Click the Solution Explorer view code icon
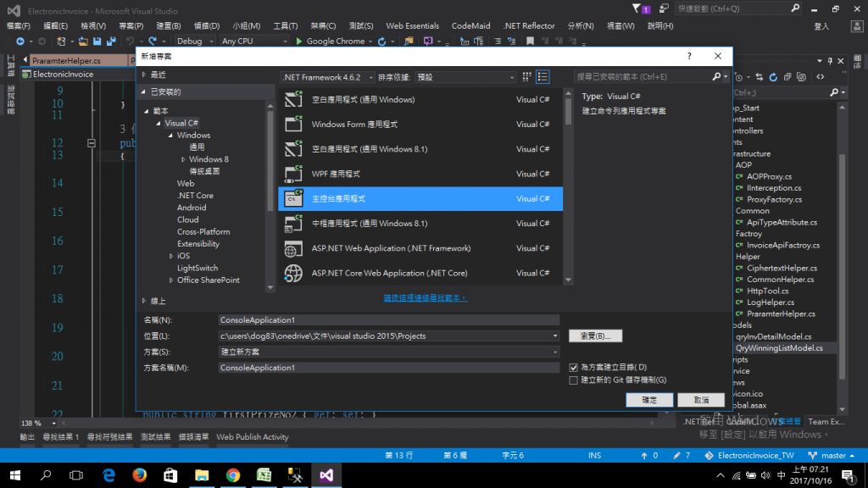Screen dimensions: 868x488 click(x=821, y=77)
